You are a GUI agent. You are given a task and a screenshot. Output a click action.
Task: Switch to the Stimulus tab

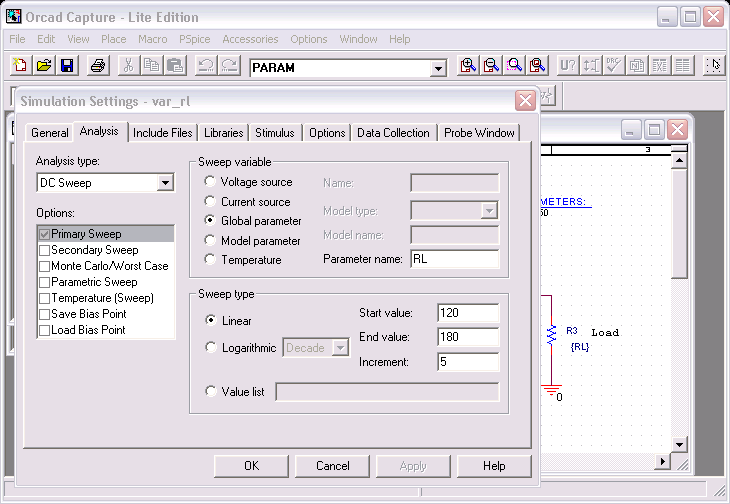(275, 133)
